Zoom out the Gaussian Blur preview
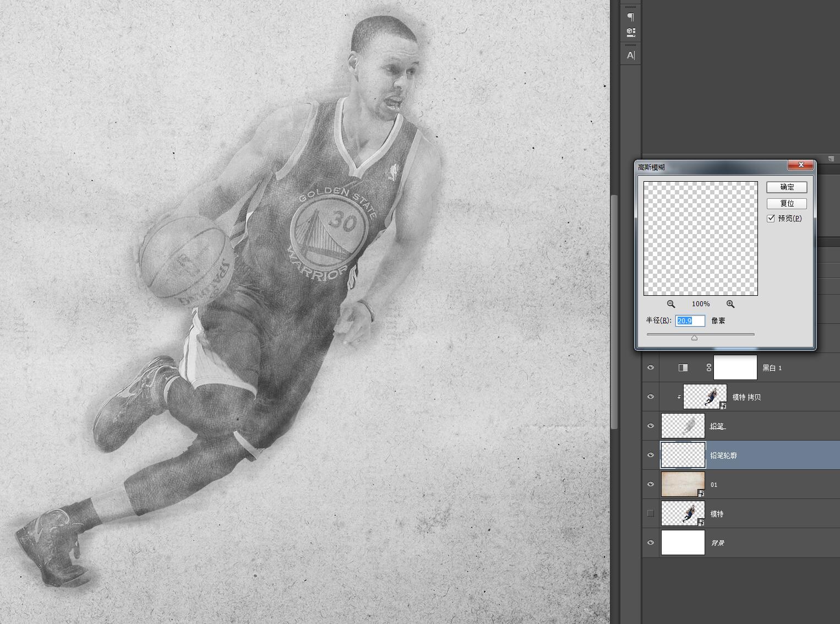The image size is (840, 624). coord(671,304)
